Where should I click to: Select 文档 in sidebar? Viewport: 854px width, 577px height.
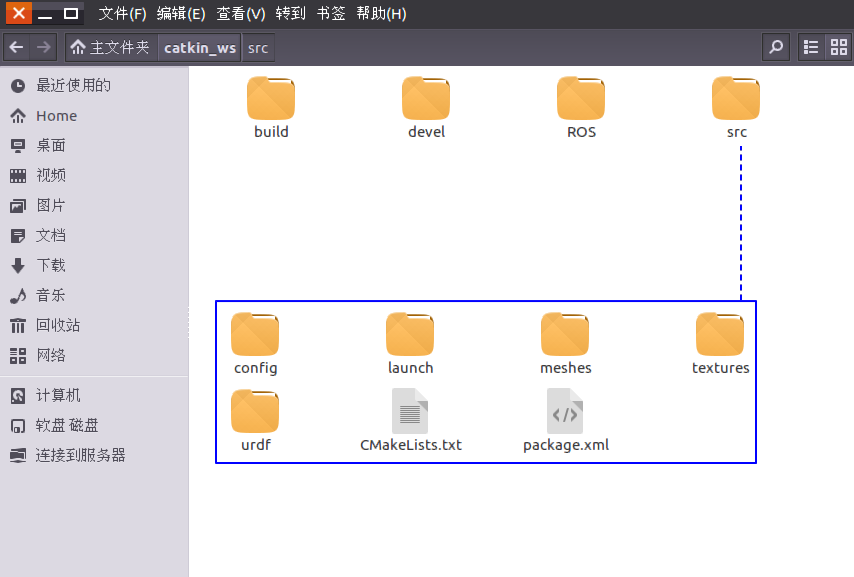(x=94, y=235)
